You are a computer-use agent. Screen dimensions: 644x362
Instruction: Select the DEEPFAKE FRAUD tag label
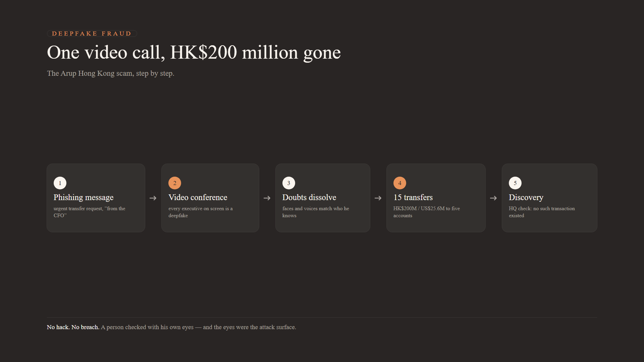92,34
